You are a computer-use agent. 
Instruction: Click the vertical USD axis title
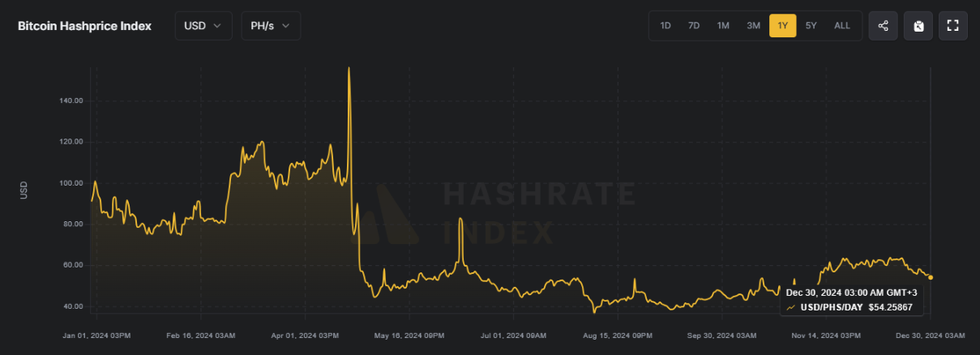point(24,191)
